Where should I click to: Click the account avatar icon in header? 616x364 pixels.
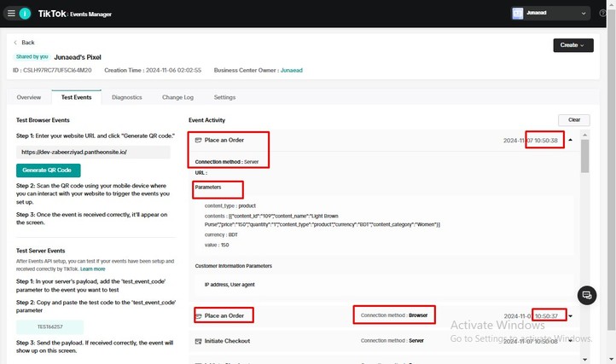(518, 13)
